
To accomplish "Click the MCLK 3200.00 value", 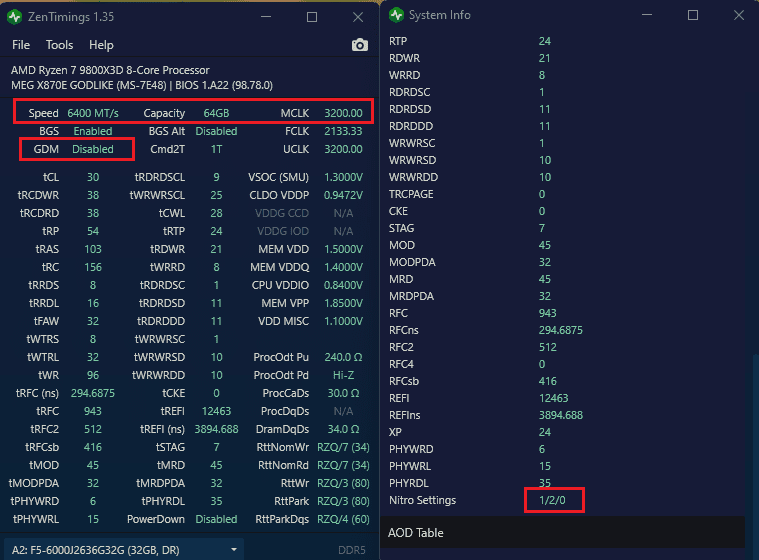I will [x=343, y=113].
